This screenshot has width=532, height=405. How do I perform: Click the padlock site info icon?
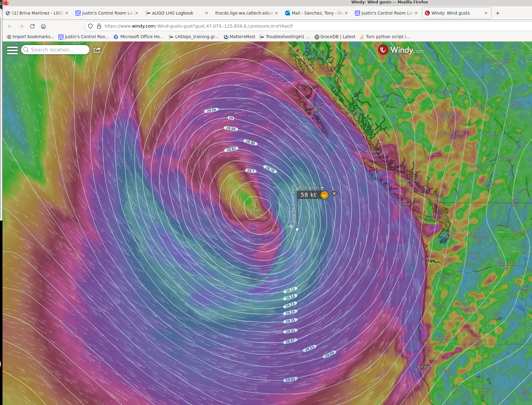pos(99,26)
